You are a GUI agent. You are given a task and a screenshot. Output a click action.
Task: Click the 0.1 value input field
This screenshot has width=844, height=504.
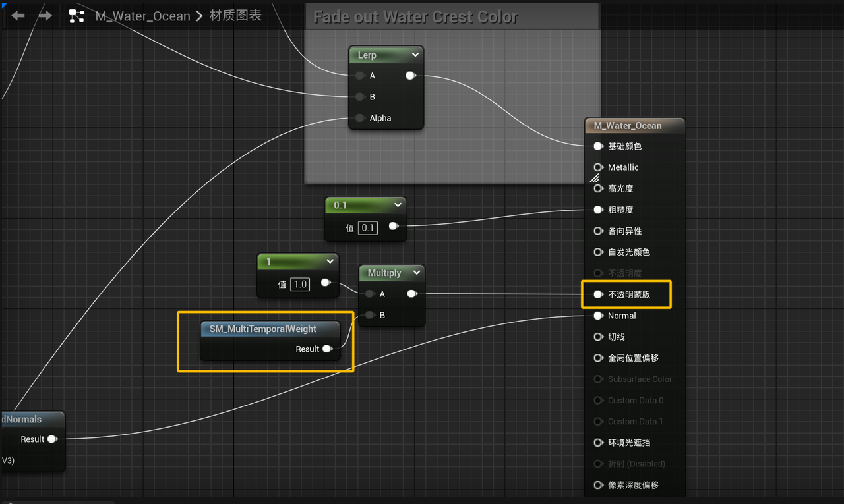[x=367, y=228]
